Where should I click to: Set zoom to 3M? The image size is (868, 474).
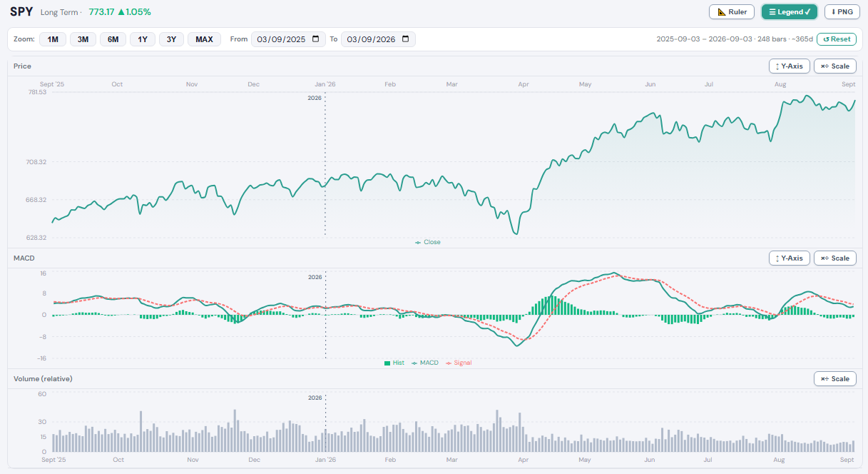(83, 39)
